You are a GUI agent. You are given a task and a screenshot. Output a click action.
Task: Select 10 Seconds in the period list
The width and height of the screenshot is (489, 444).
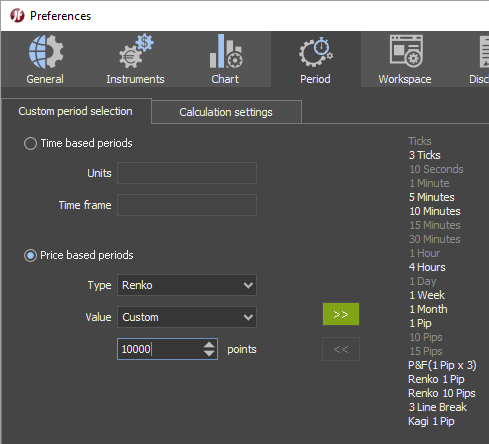[436, 169]
